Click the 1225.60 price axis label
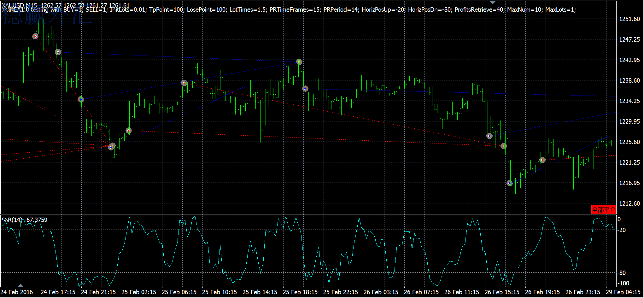The image size is (644, 298). click(629, 142)
